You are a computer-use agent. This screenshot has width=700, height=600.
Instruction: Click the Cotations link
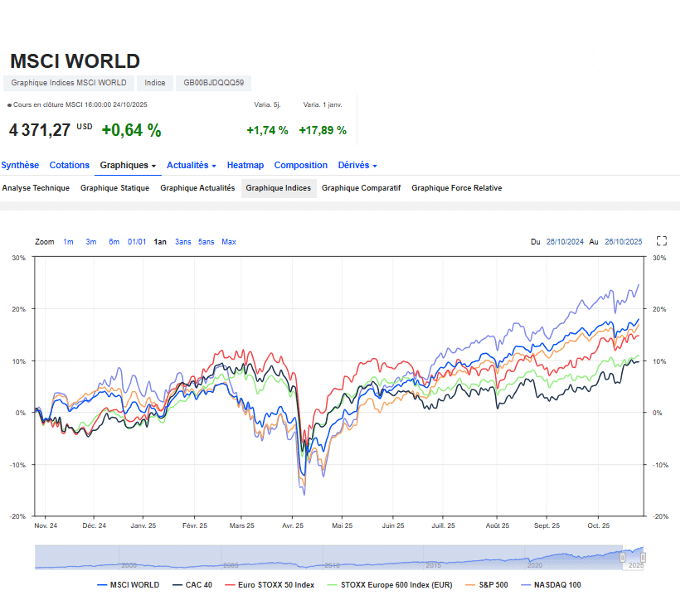tap(69, 165)
